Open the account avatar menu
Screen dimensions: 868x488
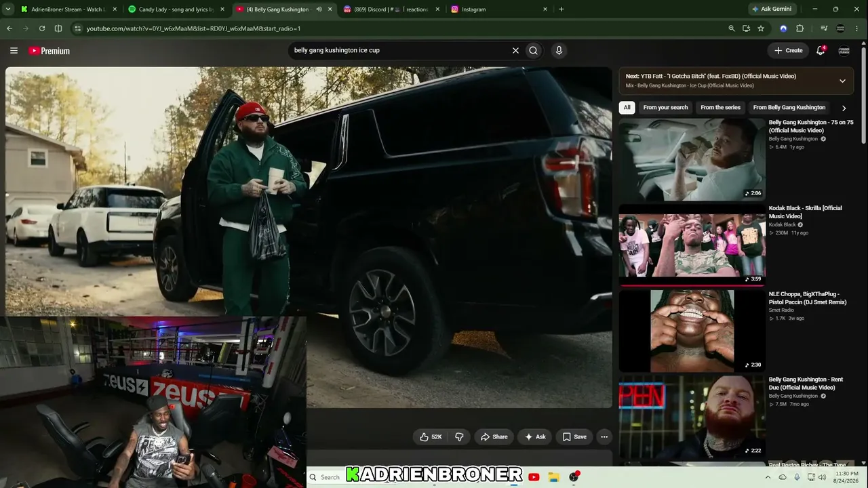click(844, 50)
